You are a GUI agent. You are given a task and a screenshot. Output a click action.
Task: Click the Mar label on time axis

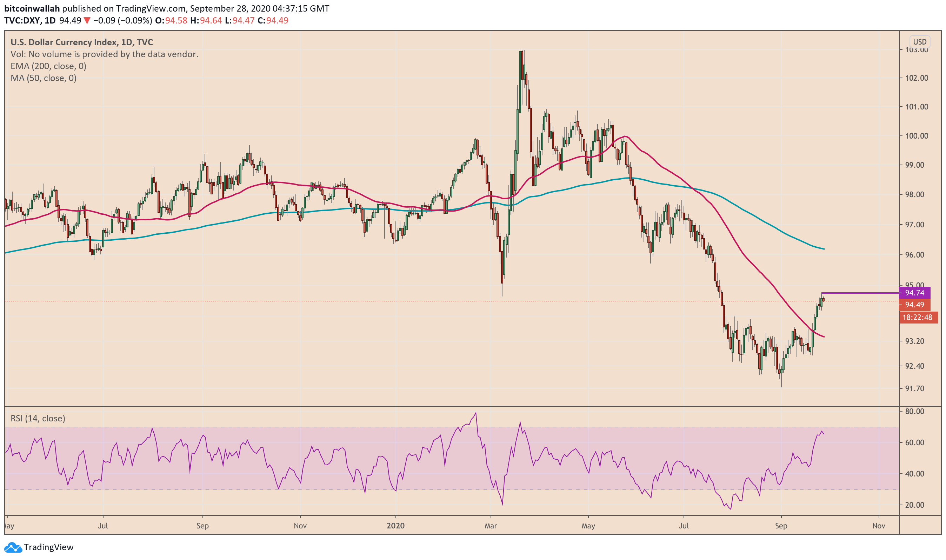[491, 526]
